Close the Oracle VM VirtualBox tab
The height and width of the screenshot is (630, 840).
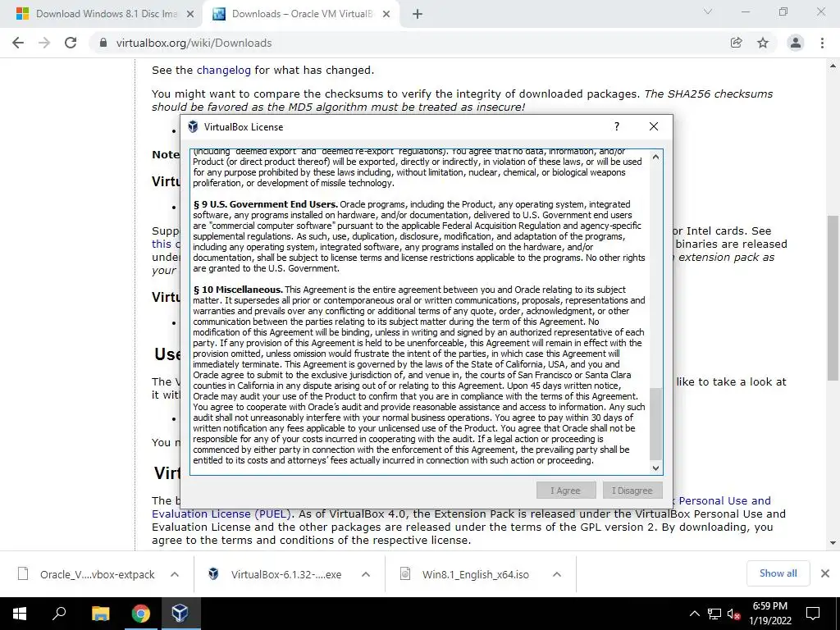click(386, 15)
